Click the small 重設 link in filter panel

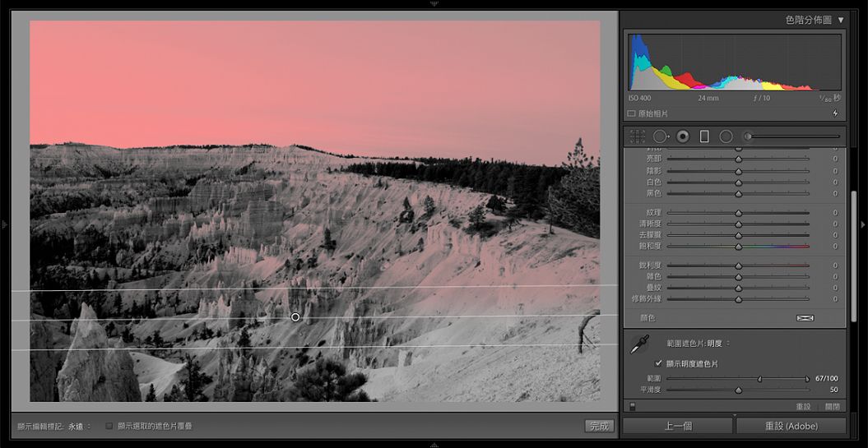(803, 407)
